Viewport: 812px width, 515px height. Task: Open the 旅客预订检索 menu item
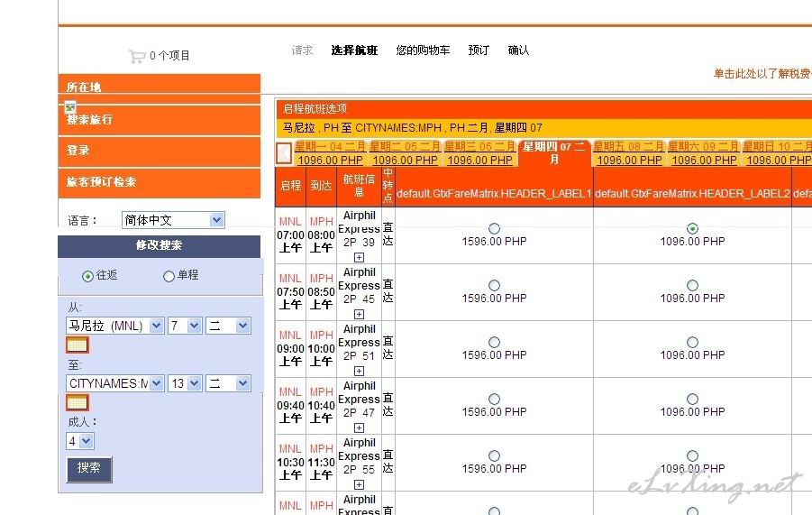(x=159, y=182)
